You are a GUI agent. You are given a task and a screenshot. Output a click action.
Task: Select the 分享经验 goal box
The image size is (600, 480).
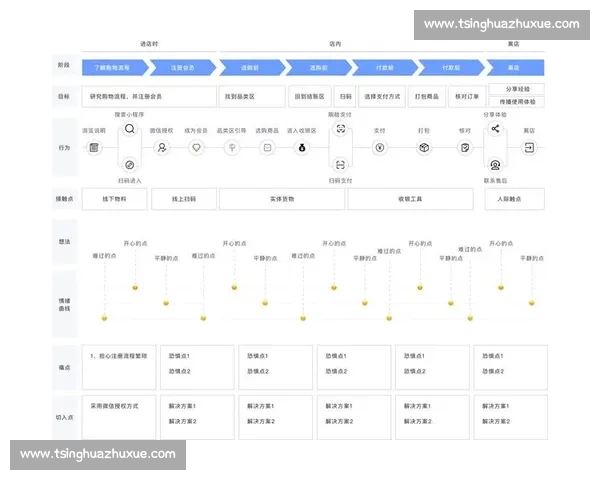click(x=517, y=89)
